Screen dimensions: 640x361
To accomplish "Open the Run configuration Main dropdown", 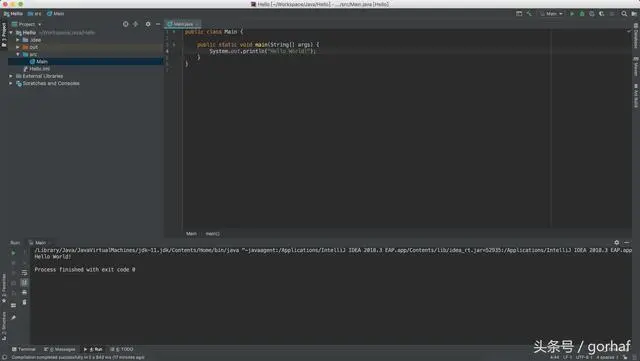I will point(551,13).
